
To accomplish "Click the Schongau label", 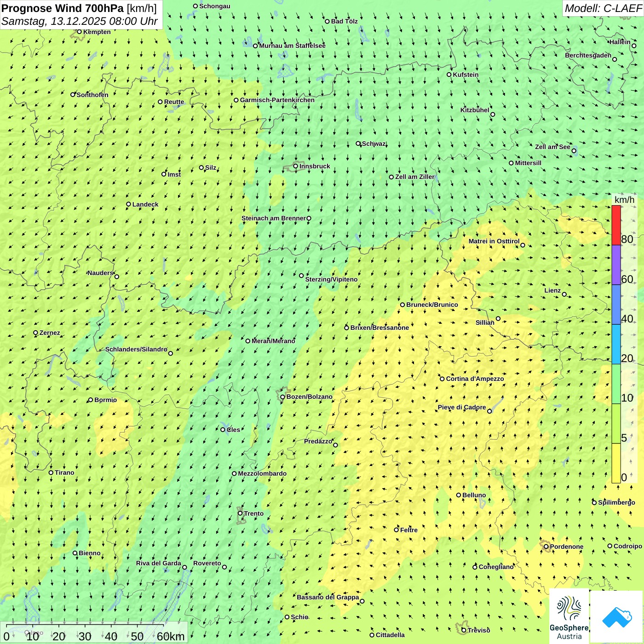I will point(215,6).
